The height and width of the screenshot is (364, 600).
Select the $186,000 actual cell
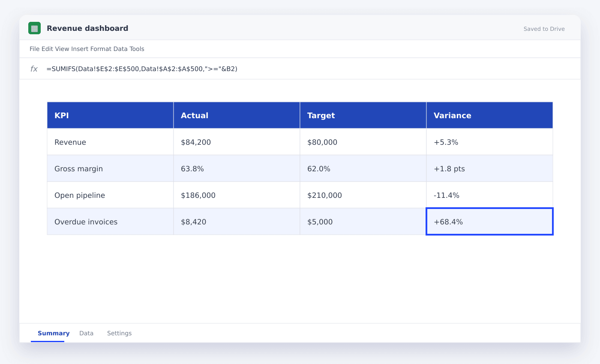click(x=237, y=195)
